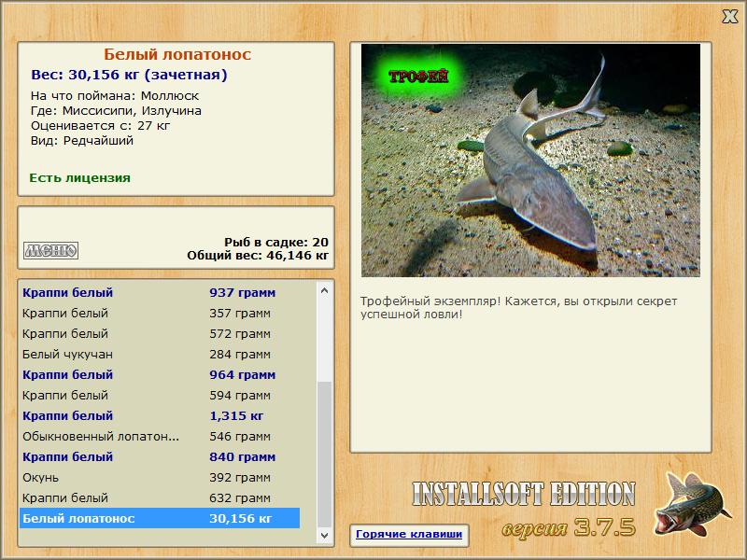Select Краппи белый 964 грамм row
The height and width of the screenshot is (560, 747).
coord(160,374)
